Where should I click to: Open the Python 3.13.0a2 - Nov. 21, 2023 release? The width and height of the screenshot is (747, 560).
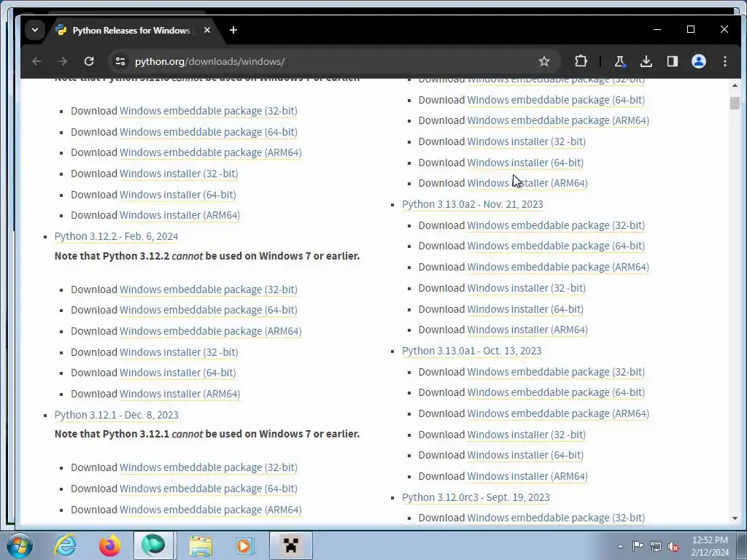tap(473, 204)
